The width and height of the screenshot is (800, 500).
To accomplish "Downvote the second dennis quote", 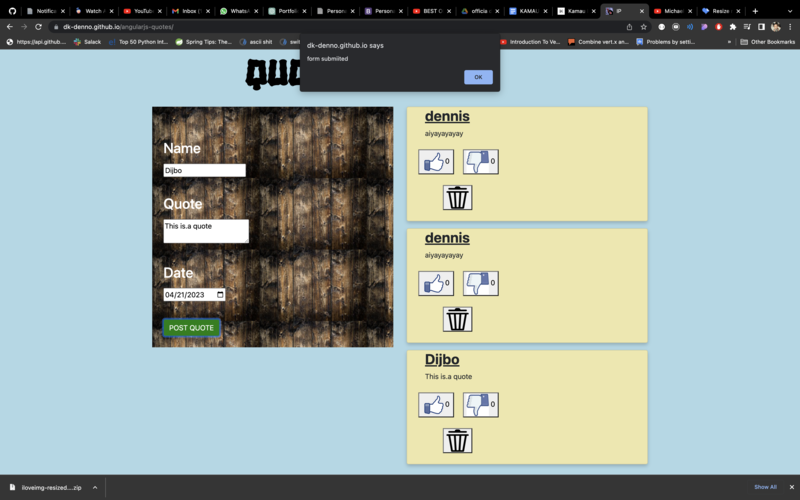I will click(479, 284).
